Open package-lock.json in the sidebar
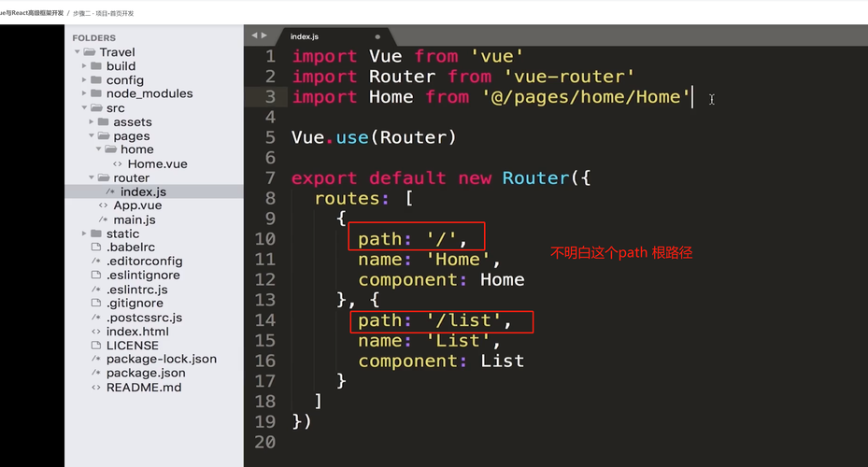868x467 pixels. (162, 359)
